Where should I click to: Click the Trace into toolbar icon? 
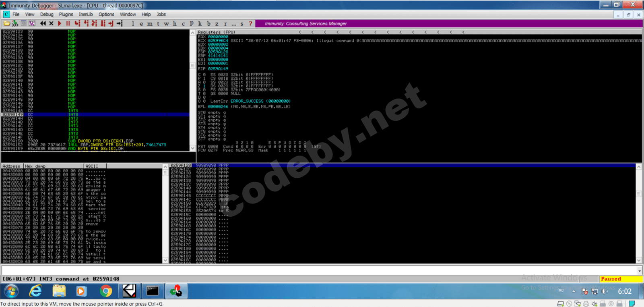pyautogui.click(x=94, y=23)
